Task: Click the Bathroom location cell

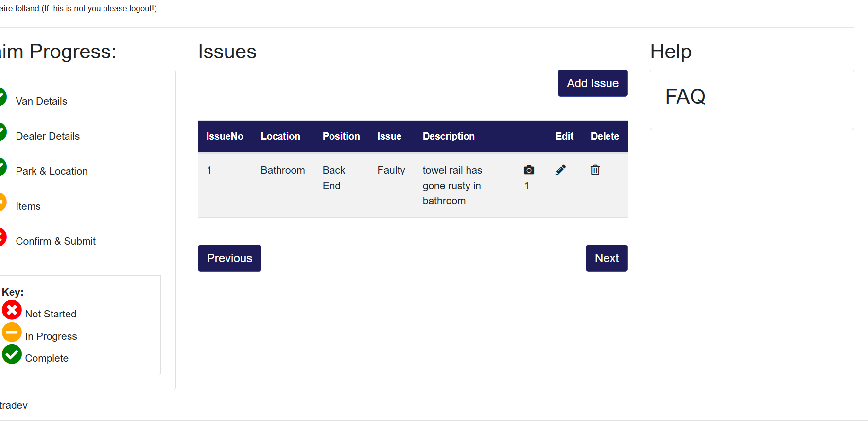Action: click(283, 170)
